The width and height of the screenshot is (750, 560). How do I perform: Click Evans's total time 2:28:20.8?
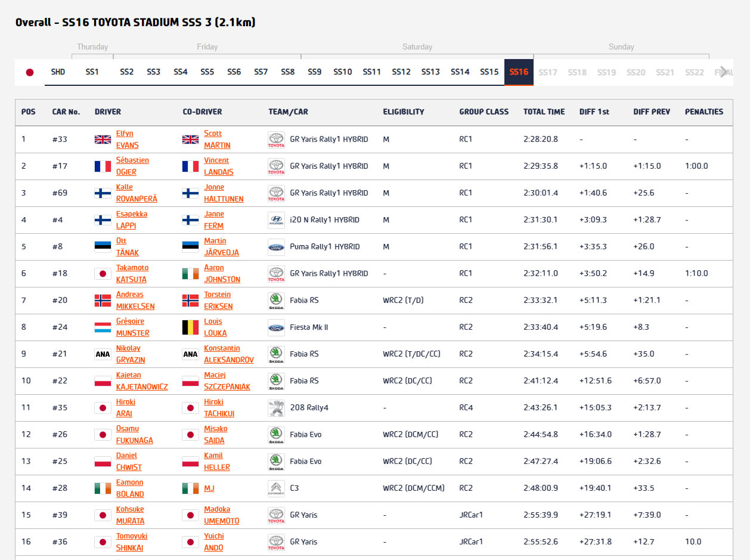point(541,140)
